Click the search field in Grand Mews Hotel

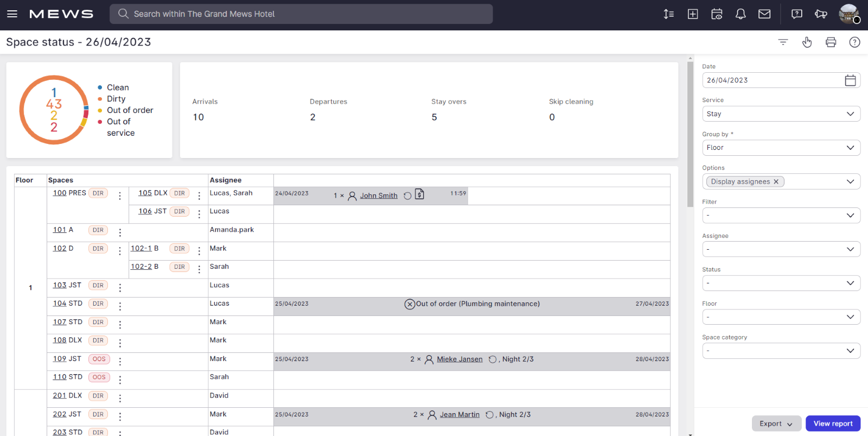point(301,14)
